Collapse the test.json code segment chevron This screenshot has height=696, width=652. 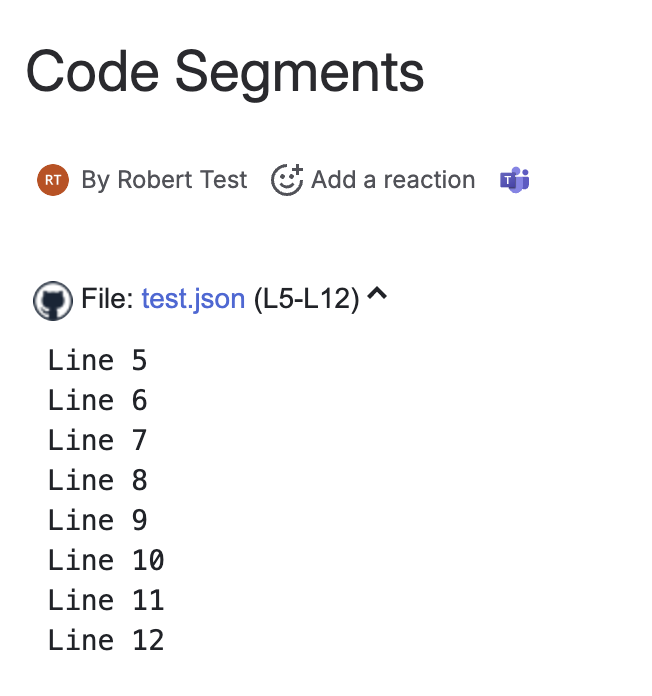pyautogui.click(x=377, y=296)
